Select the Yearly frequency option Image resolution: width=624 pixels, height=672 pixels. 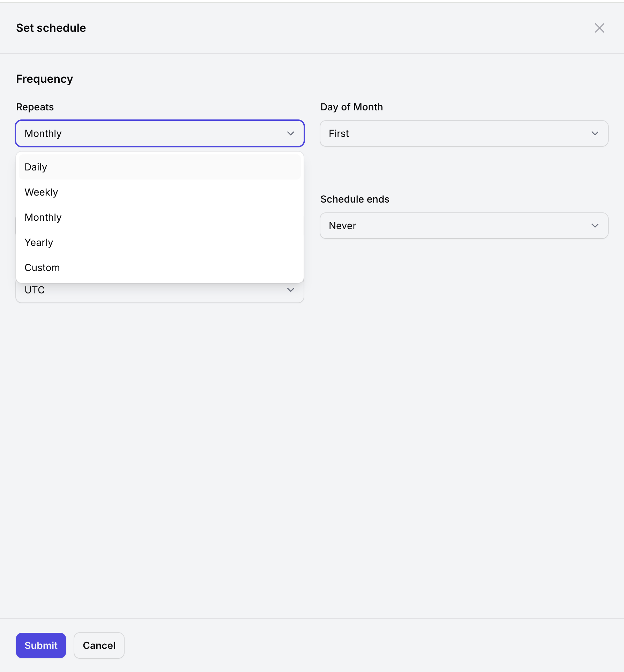coord(159,242)
